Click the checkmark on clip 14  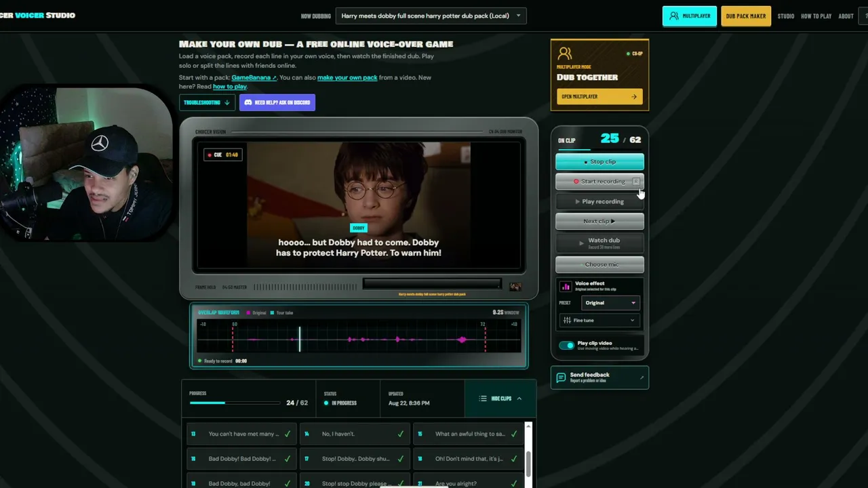[x=401, y=434]
